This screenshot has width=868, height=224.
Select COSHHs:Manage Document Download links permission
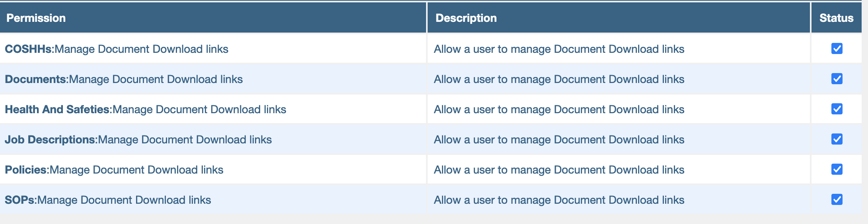click(117, 49)
